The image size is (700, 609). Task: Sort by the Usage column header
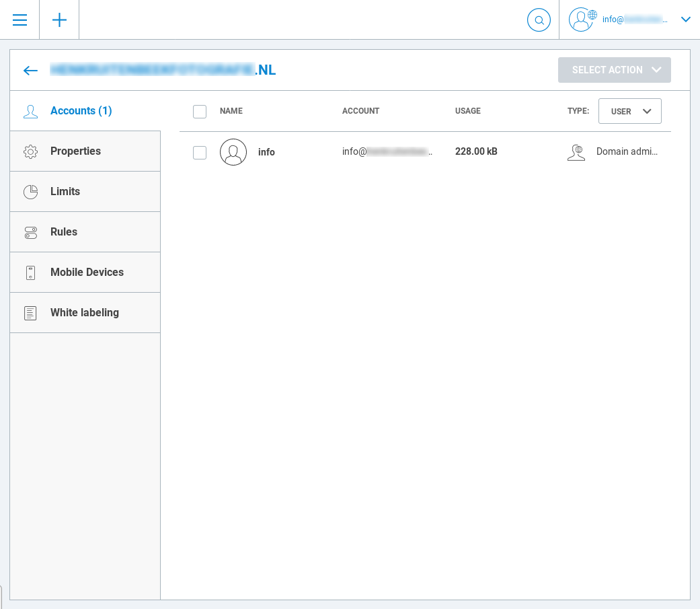467,111
